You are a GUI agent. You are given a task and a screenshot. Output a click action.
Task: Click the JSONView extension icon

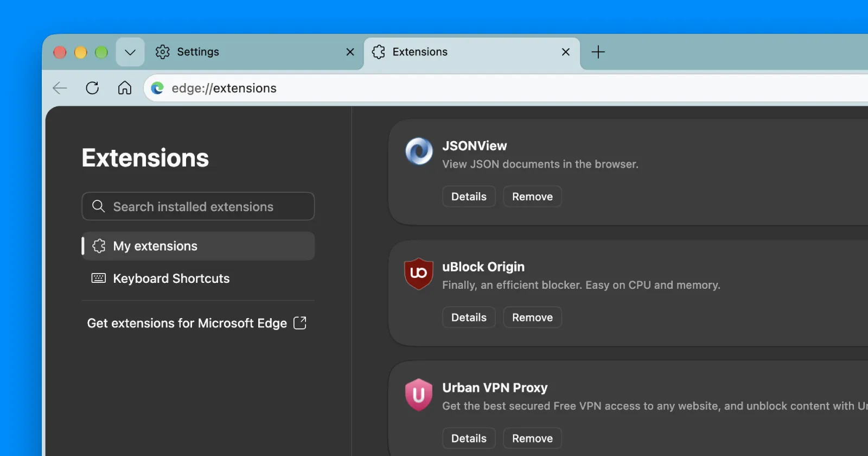click(419, 151)
